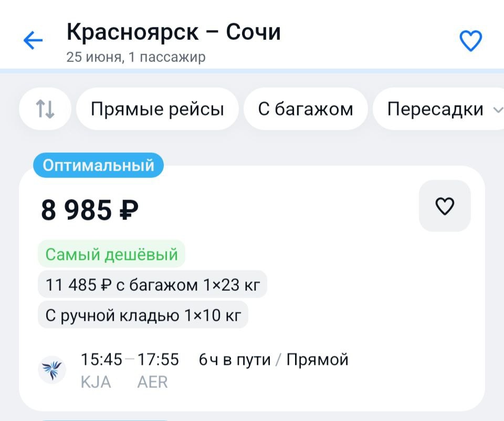This screenshot has height=421, width=504.
Task: Tap 6ч в пути / Прямой info
Action: pos(274,359)
